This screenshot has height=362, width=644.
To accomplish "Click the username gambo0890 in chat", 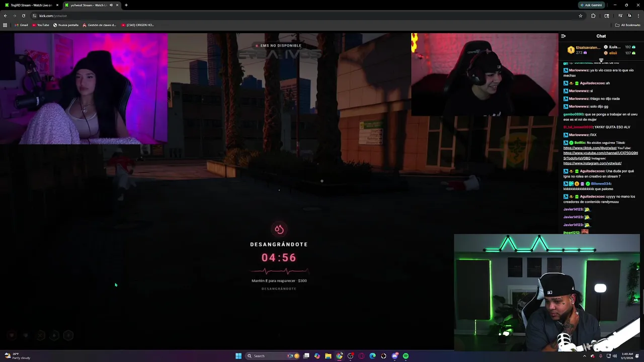I will pos(574,114).
